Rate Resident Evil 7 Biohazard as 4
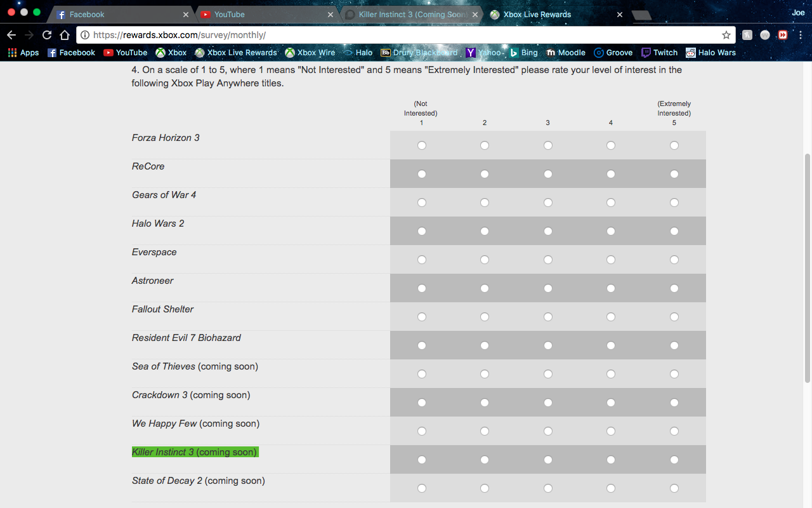 coord(611,345)
